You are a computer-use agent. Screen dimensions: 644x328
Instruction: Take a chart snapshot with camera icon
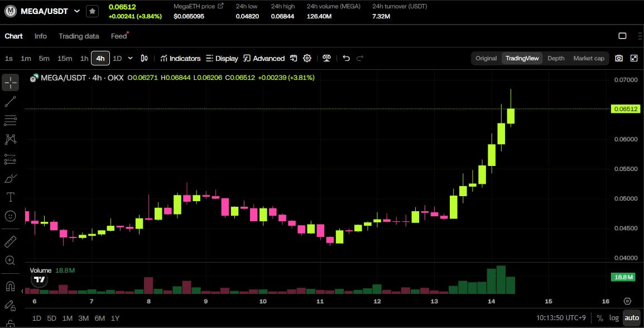619,58
